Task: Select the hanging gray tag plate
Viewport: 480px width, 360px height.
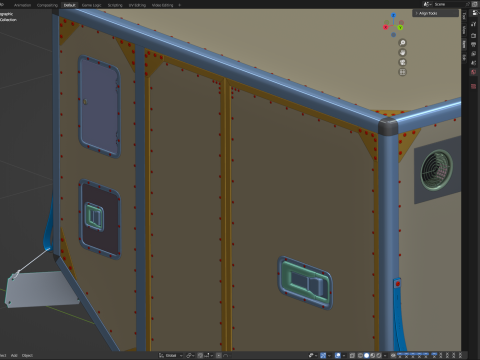Action: pos(42,289)
